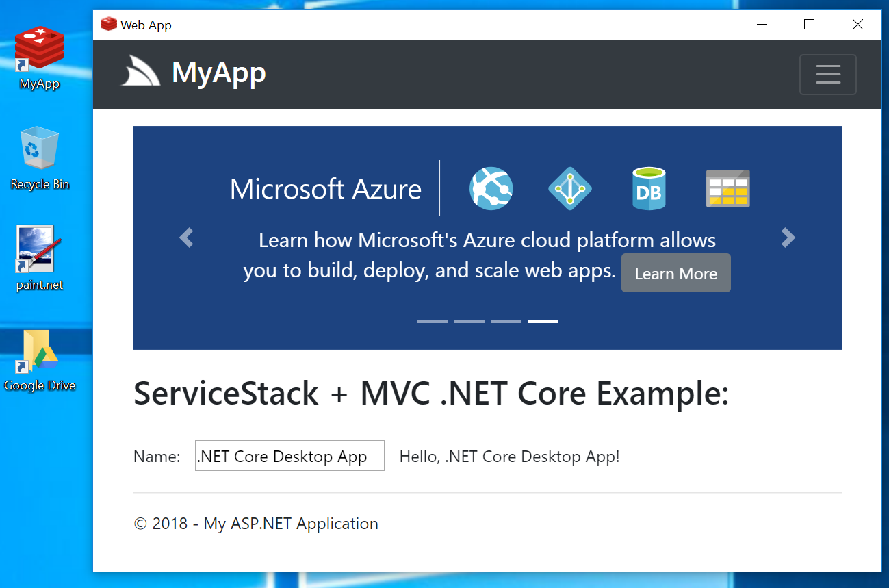Click the 'Name:' label
Screen dimensions: 889x588
coord(157,457)
